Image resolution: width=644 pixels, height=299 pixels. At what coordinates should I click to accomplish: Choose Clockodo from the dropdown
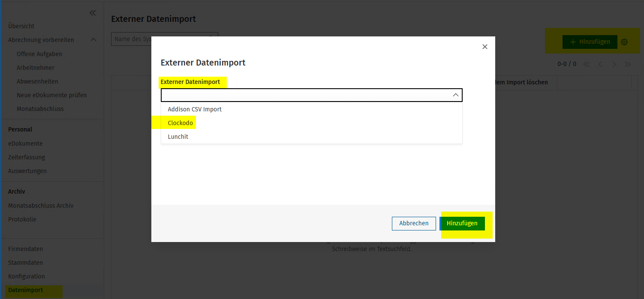click(x=311, y=123)
